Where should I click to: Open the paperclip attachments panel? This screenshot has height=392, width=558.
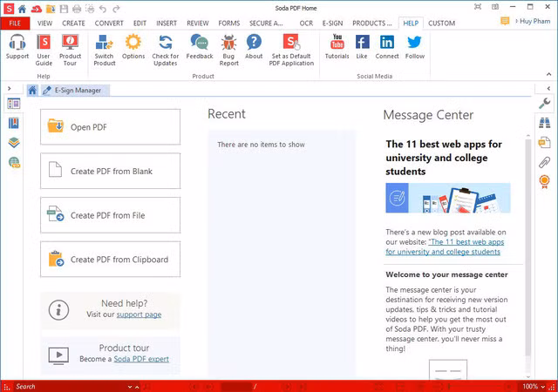click(x=544, y=162)
